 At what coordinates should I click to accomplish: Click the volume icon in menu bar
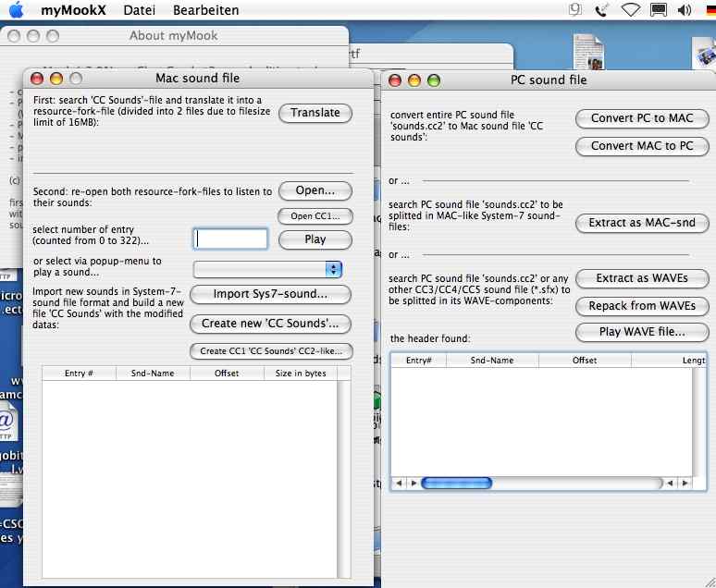(685, 9)
